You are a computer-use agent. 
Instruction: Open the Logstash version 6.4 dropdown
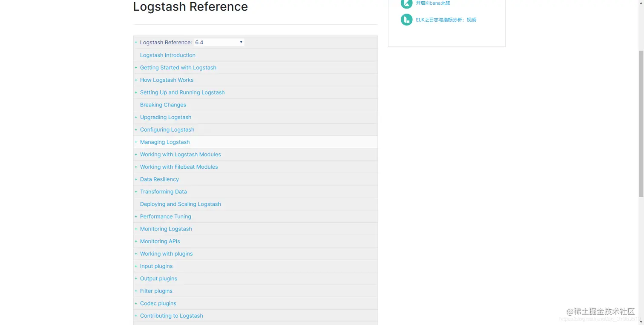point(219,42)
